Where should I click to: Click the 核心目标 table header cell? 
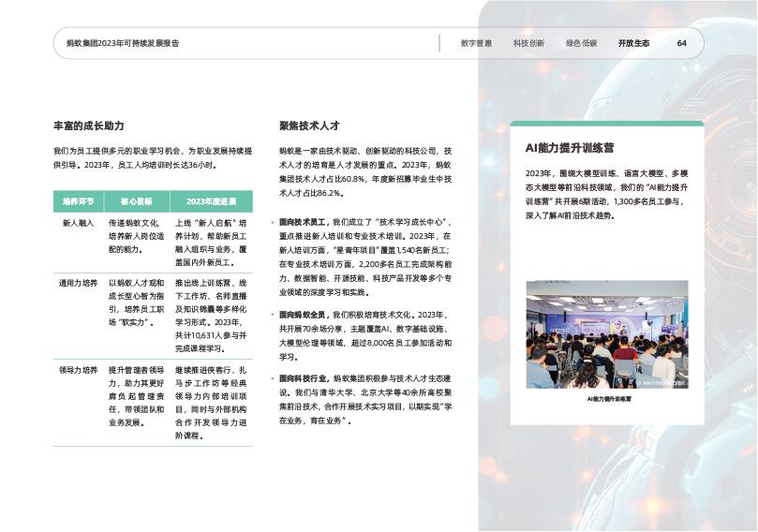[136, 201]
